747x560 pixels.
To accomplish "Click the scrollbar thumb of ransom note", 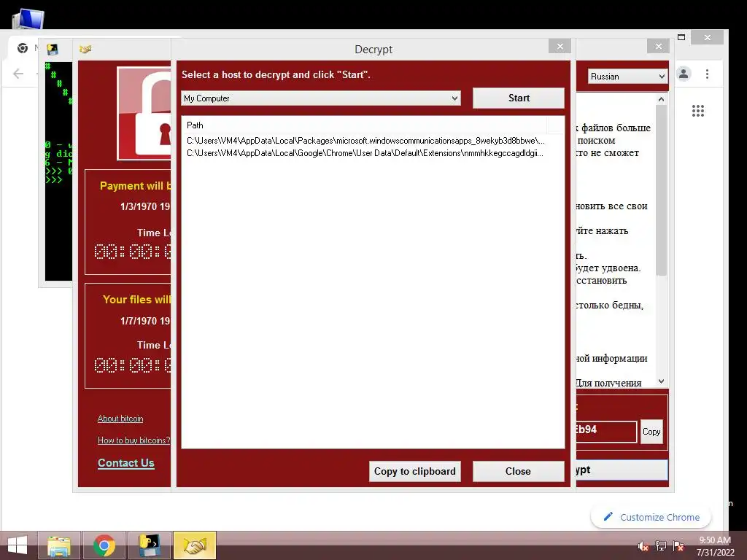I will [661, 190].
